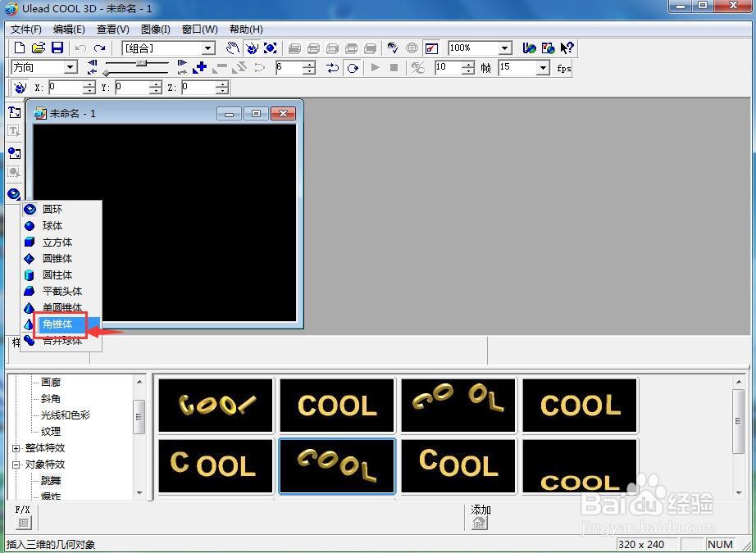Screen dimensions: 756x553
Task: Open the 窗口(W) menu
Action: coord(199,29)
